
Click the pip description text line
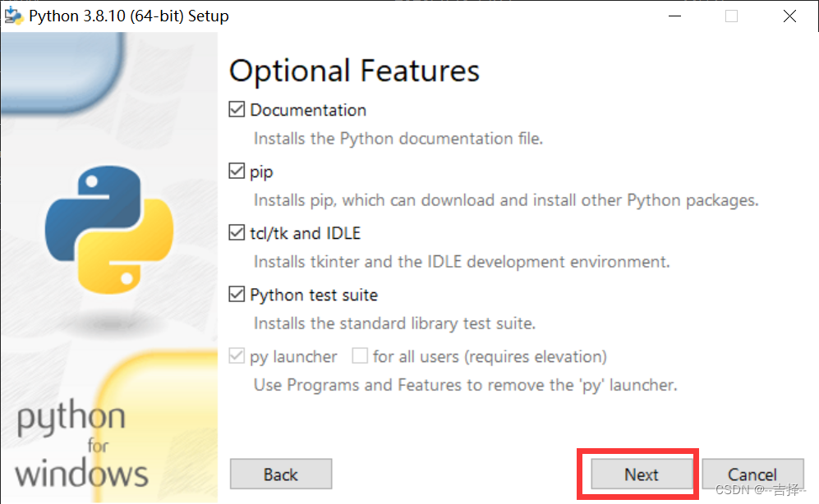click(x=505, y=200)
